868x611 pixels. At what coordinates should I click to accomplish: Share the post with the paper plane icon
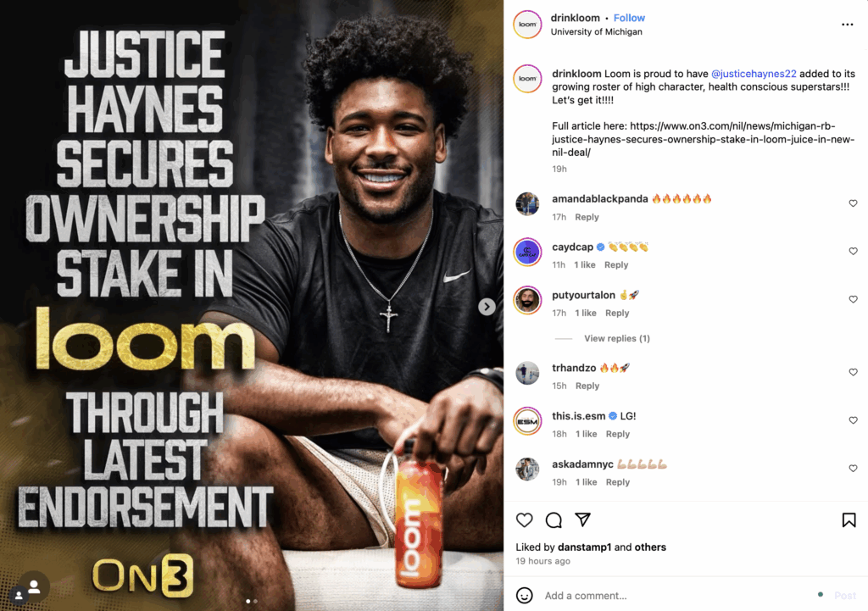[x=582, y=519]
